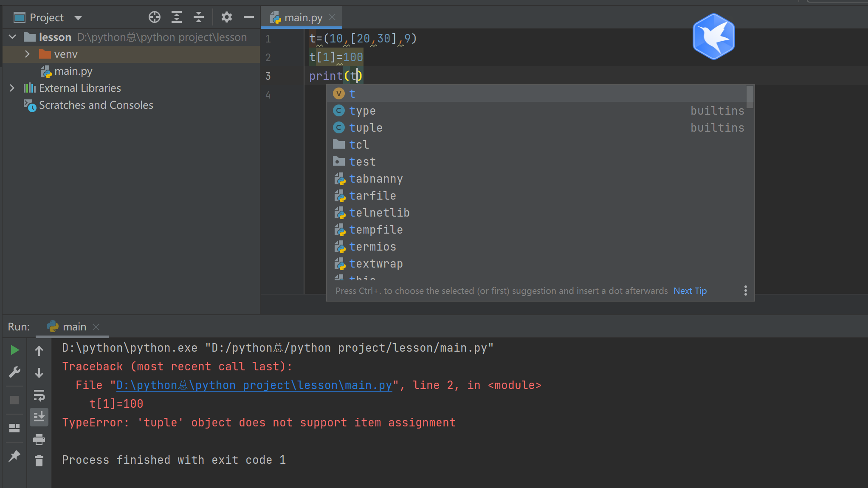Click 'Next Tip' link in autocomplete hint
Screen dimensions: 868x488
[x=690, y=291]
